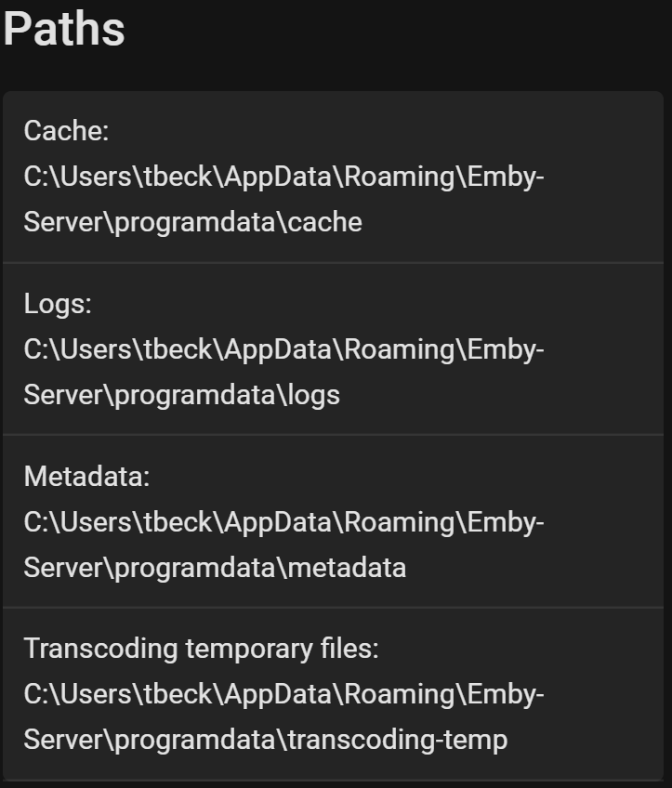The height and width of the screenshot is (788, 672).
Task: Select the "Server\programdata\logs" path text
Action: click(x=181, y=395)
